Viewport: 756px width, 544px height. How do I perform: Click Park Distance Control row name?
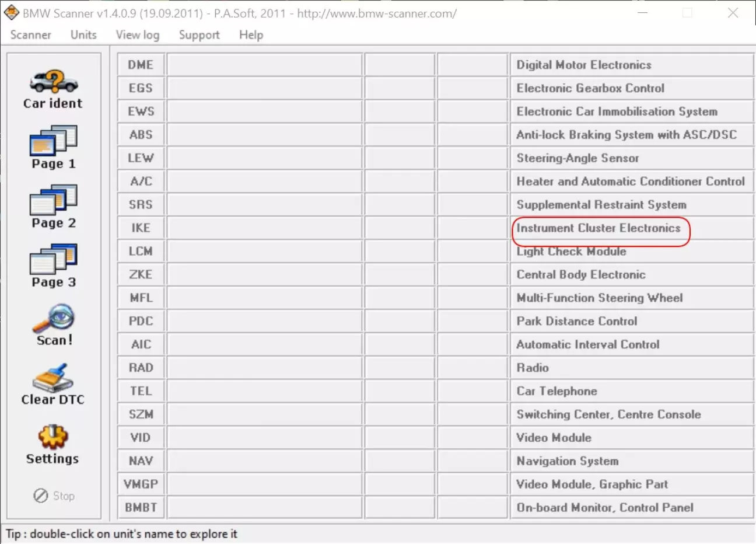coord(576,321)
